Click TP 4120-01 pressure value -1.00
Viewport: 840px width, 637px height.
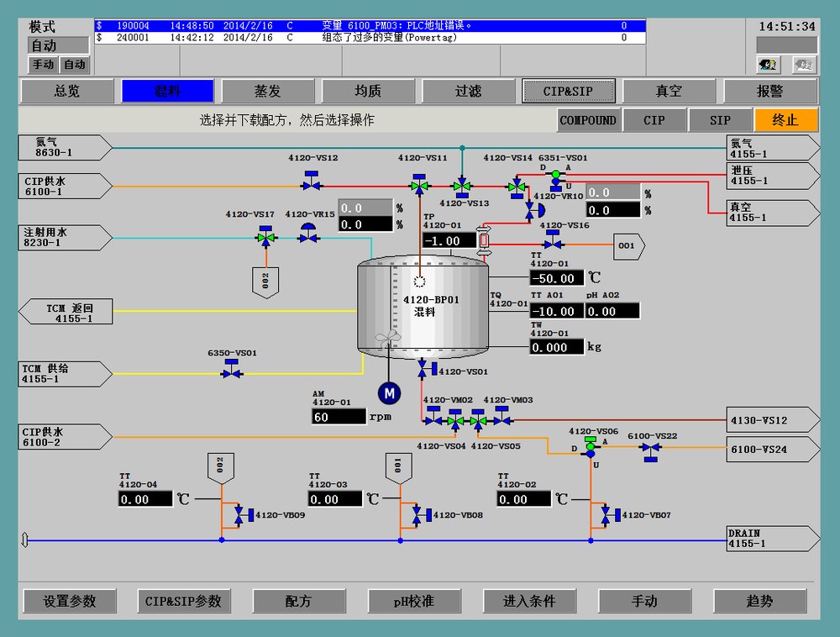(x=449, y=240)
